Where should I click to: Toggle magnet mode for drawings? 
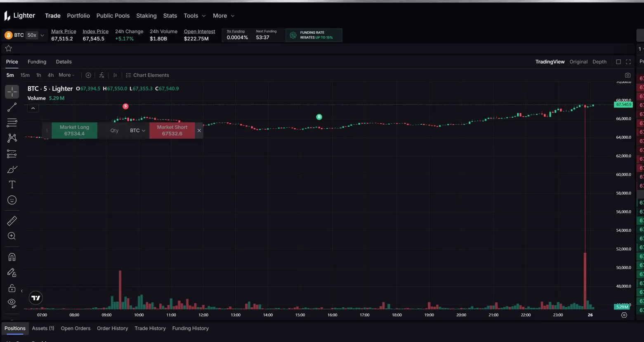(12, 257)
